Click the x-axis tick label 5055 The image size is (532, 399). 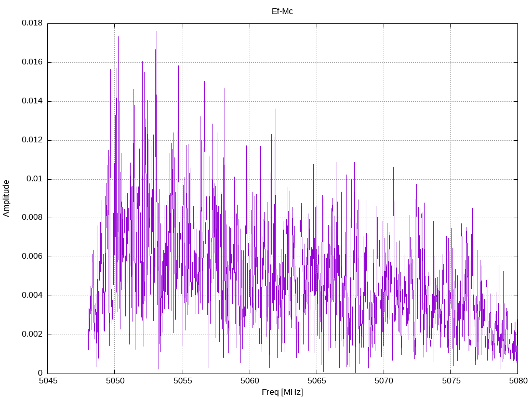click(182, 381)
